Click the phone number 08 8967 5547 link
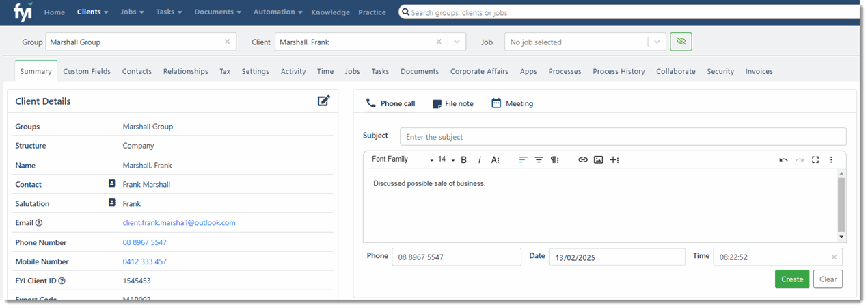The image size is (868, 308). tap(145, 242)
